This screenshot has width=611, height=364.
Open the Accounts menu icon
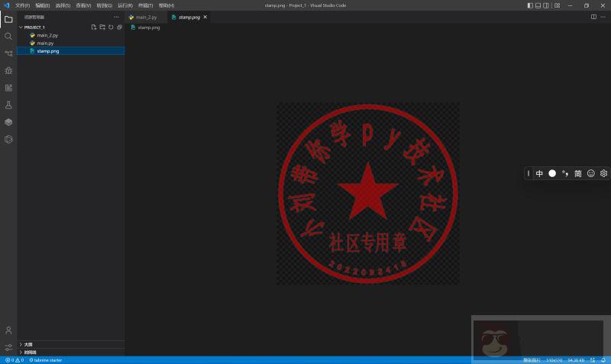[8, 330]
